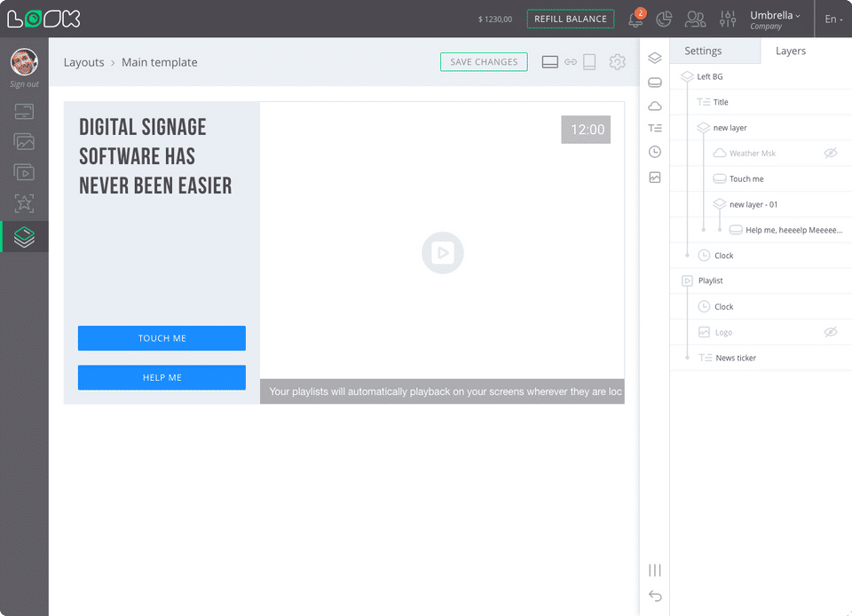Open the En language dropdown

(833, 19)
